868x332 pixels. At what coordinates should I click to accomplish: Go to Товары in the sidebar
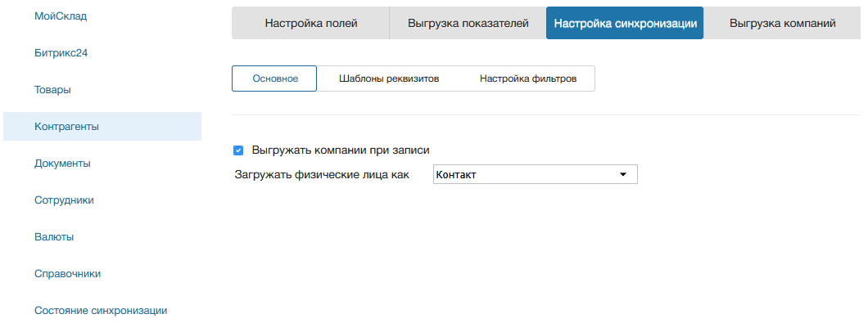tap(52, 89)
